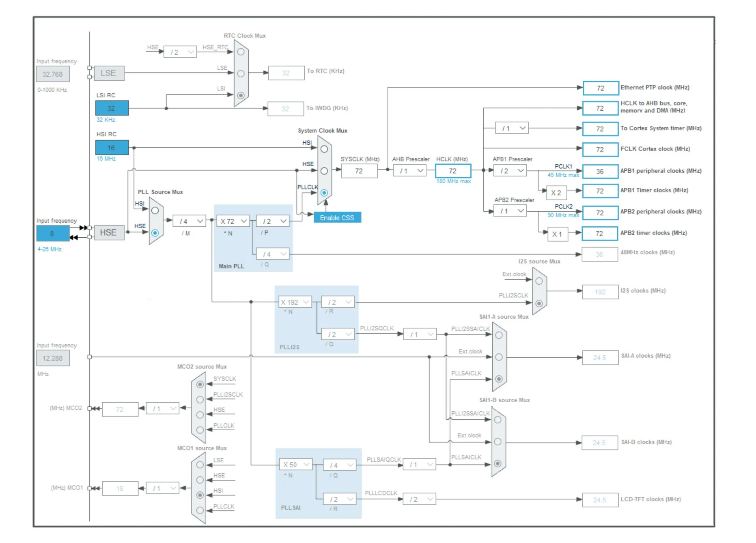756x543 pixels.
Task: Click the Enable CSS button
Action: tap(337, 218)
